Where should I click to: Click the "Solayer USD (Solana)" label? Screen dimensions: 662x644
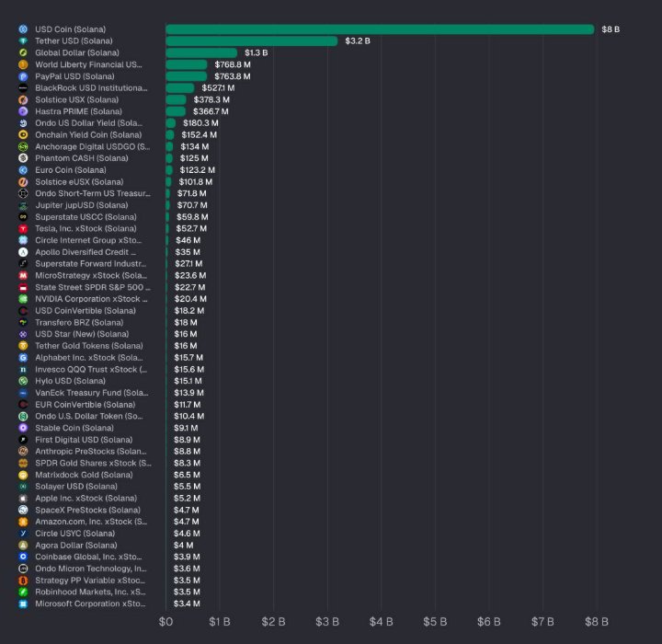tap(76, 487)
